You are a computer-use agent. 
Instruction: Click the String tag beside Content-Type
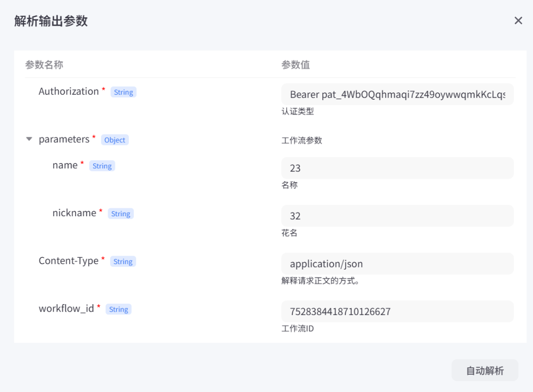tap(123, 262)
